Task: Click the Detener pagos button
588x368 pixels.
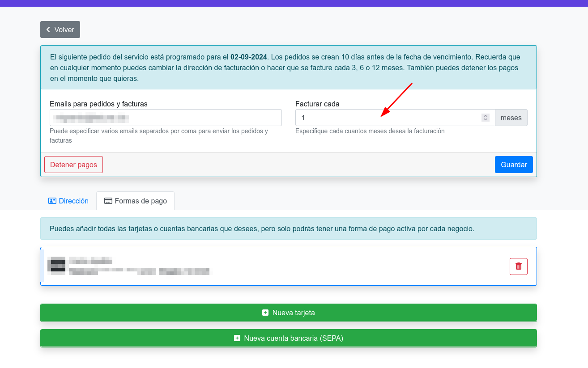Action: click(x=73, y=165)
